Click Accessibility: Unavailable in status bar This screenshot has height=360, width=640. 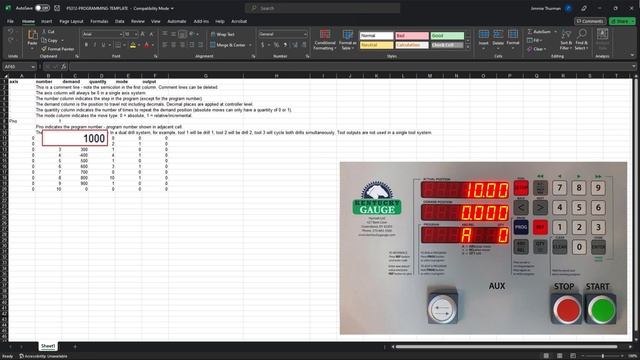coord(43,356)
